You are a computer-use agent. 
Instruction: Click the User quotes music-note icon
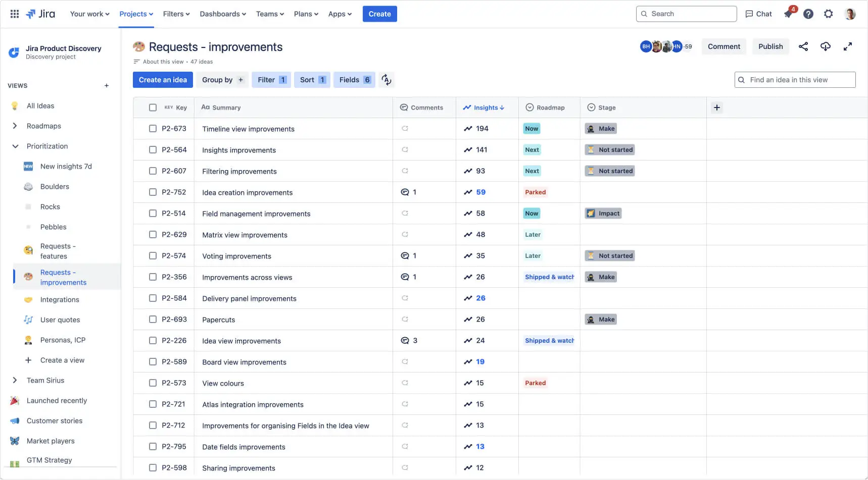pyautogui.click(x=28, y=320)
